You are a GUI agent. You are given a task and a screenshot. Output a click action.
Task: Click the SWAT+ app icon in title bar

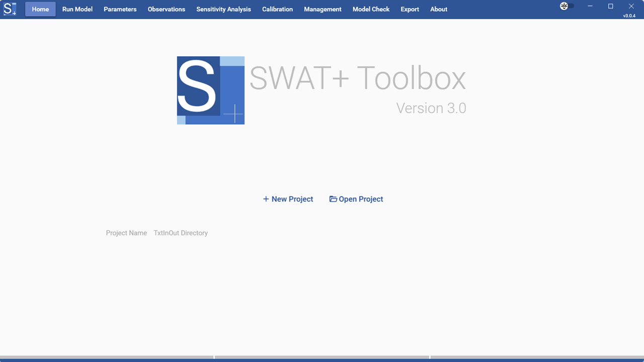point(10,9)
